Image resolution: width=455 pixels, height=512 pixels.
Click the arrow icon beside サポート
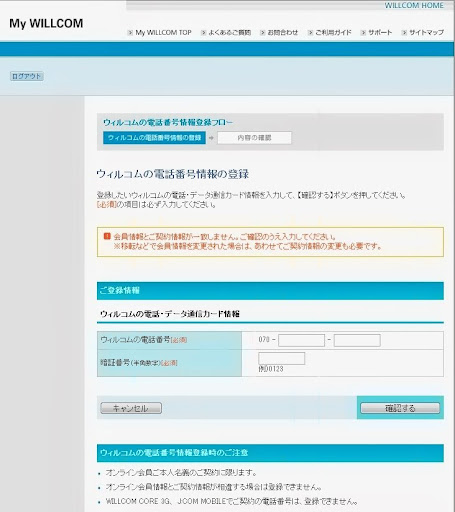[x=363, y=33]
